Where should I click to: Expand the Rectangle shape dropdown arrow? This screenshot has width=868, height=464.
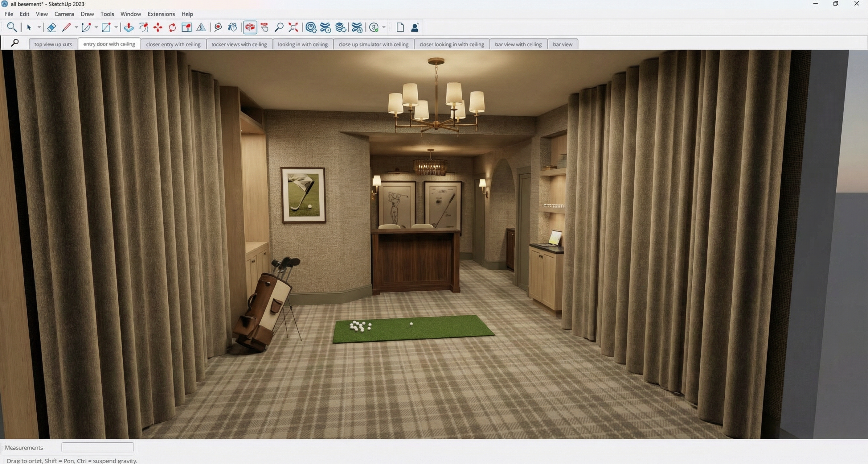pos(116,27)
